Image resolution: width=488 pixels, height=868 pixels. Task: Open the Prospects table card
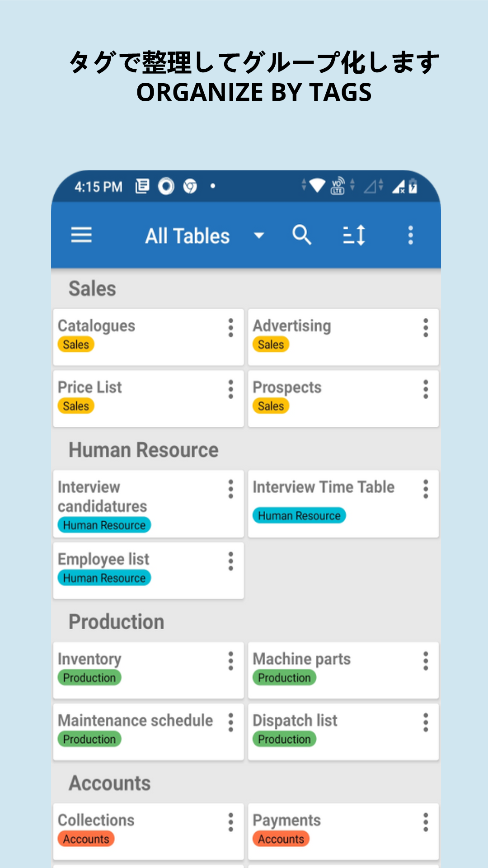(x=343, y=399)
